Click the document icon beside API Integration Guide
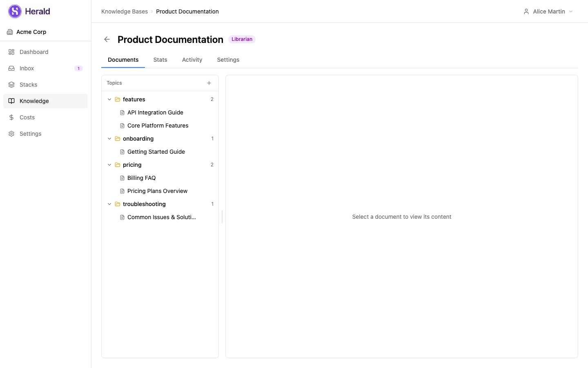Screen dimensions: 588x368 point(122,112)
